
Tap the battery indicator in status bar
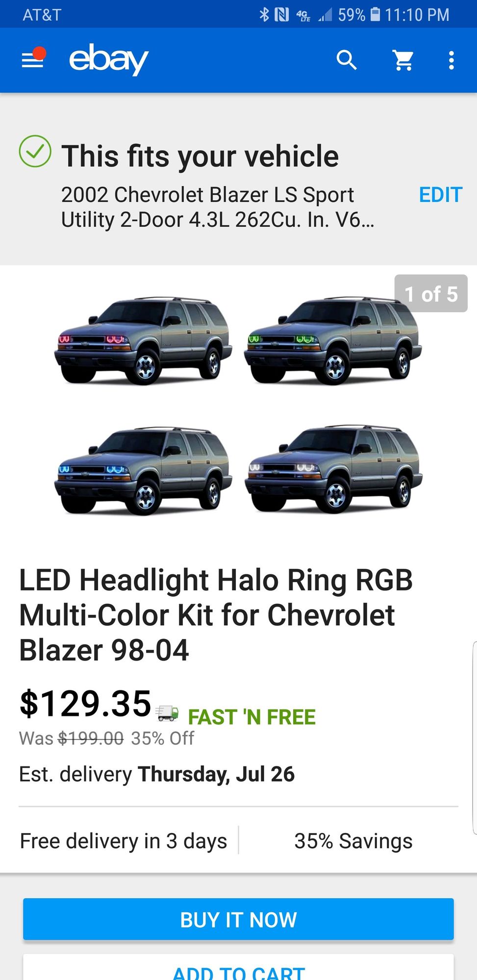(x=375, y=14)
